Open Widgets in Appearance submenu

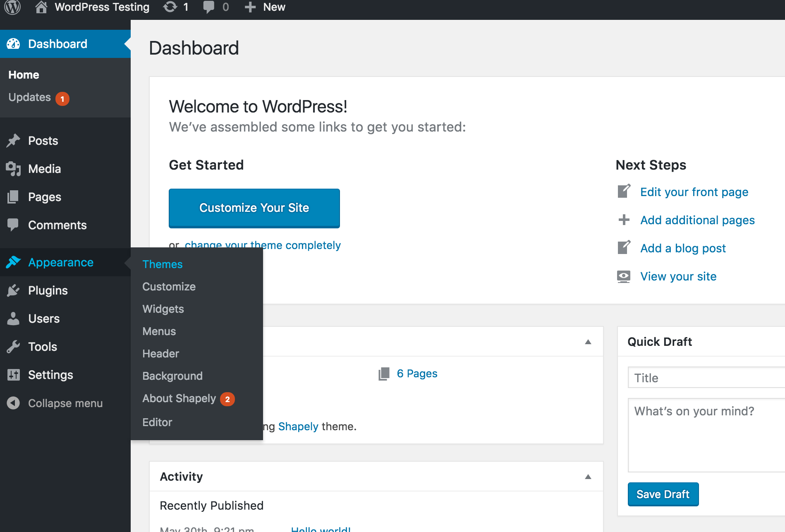[163, 309]
